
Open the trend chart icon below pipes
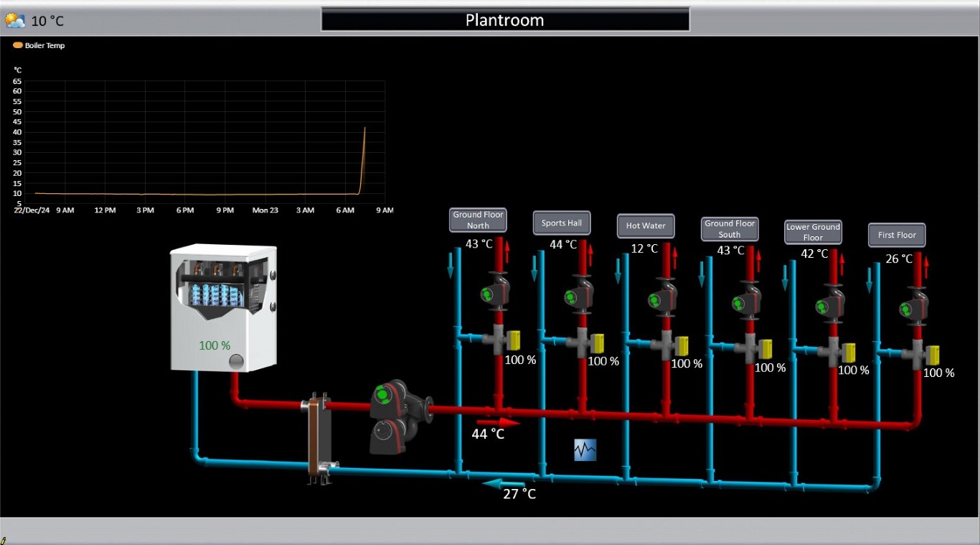(585, 450)
